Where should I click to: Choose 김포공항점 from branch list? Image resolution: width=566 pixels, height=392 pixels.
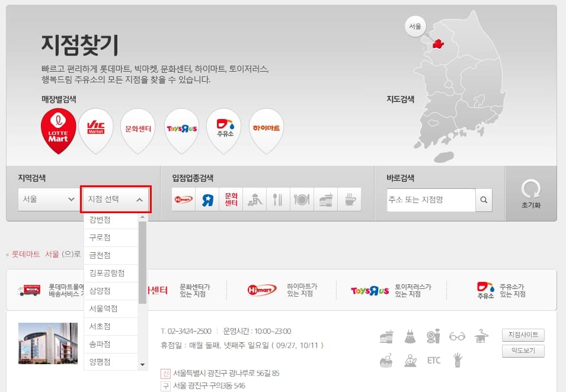point(111,273)
